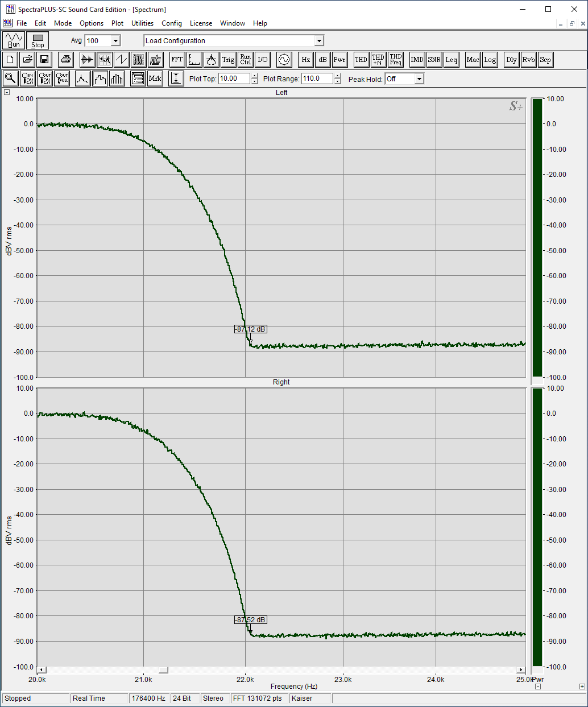Zoom out 2X with the OUT 2X icon
This screenshot has width=588, height=707.
[44, 78]
